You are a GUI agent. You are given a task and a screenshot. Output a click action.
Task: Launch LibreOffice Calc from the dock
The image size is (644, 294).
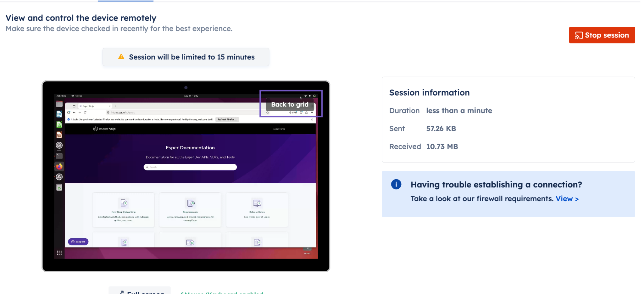coord(59,125)
